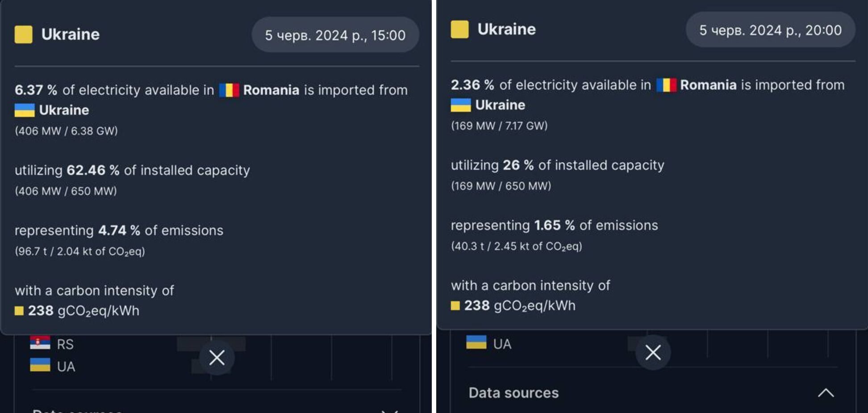Click yellow square beside 20:00 Ukraine title
Screen dimensions: 868x413
click(x=460, y=29)
